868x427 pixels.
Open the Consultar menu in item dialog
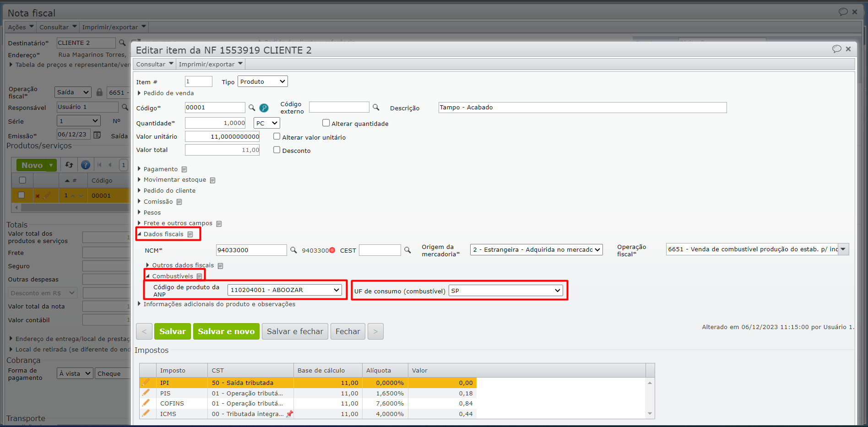[155, 64]
